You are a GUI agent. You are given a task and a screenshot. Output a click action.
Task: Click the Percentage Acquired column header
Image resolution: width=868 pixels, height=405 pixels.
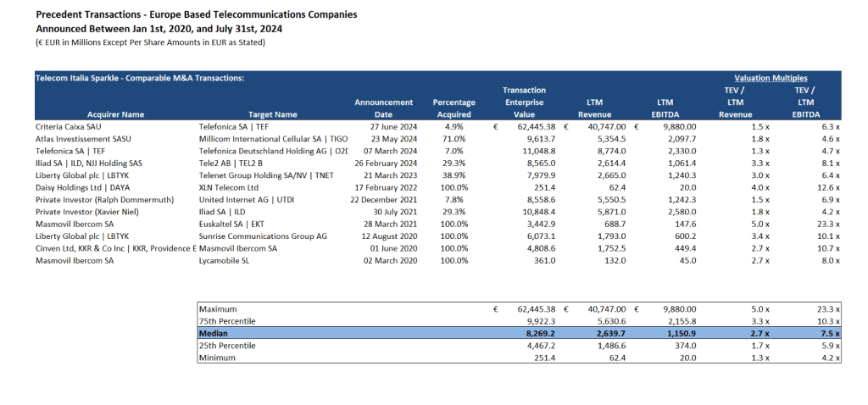click(453, 108)
